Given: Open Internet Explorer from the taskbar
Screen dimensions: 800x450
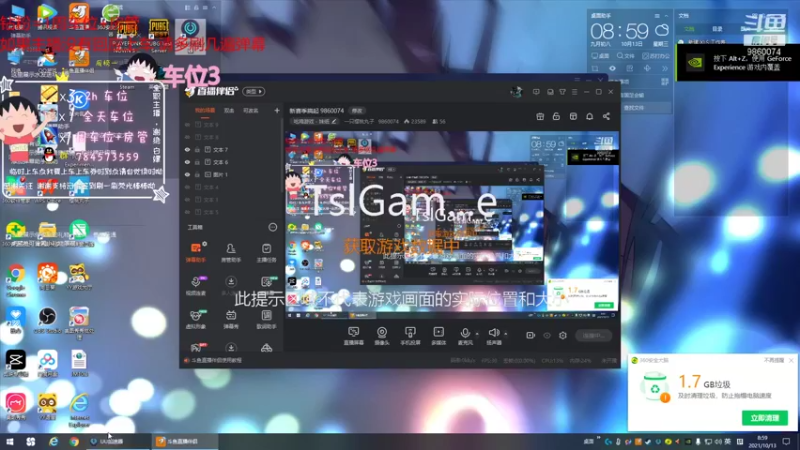Looking at the screenshot, I should coord(53,441).
